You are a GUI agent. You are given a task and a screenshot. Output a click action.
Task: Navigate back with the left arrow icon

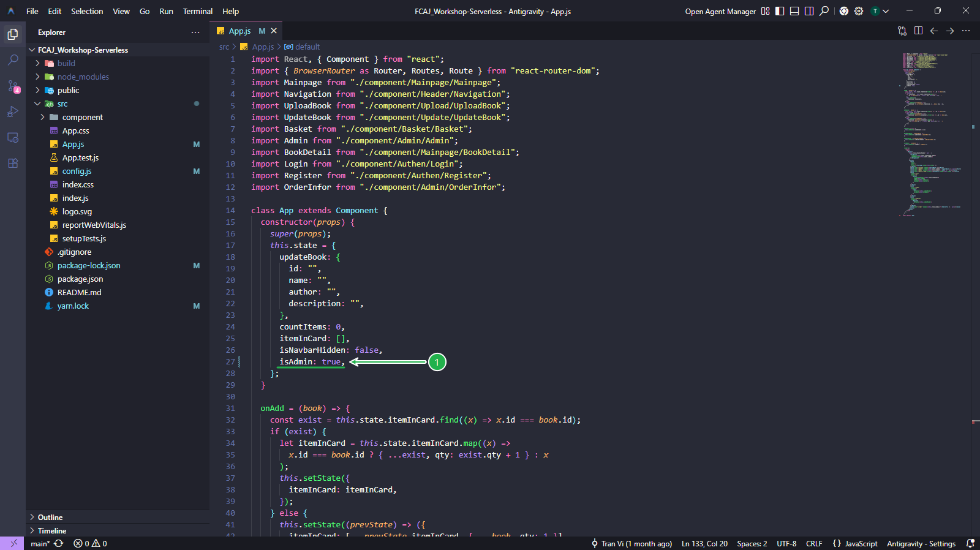click(x=934, y=31)
